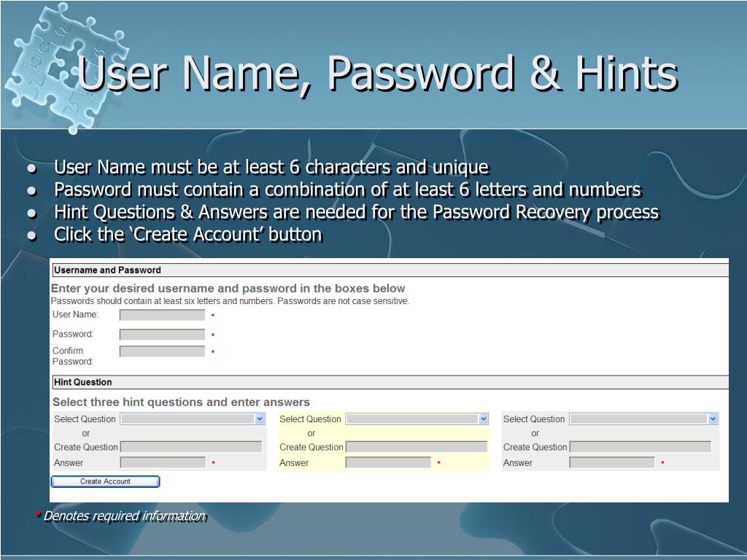Click the User Name input field
747x560 pixels.
point(162,316)
